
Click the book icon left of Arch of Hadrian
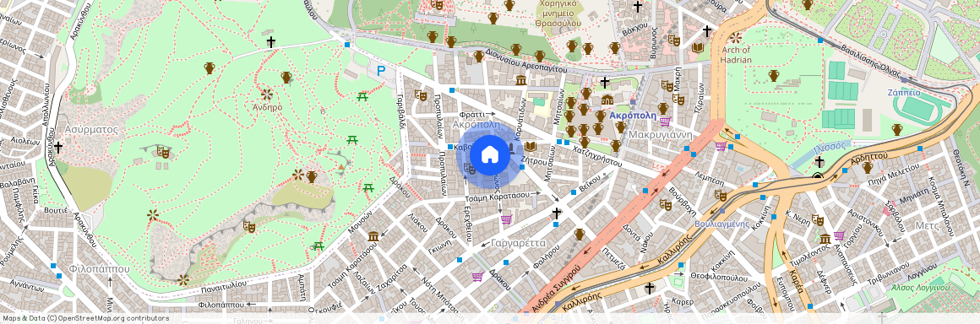(698, 47)
